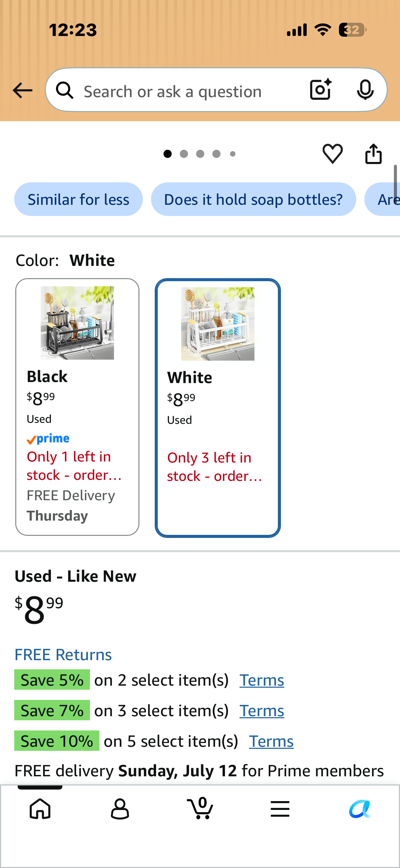The height and width of the screenshot is (868, 400).
Task: Tap the back arrow icon
Action: coord(22,90)
